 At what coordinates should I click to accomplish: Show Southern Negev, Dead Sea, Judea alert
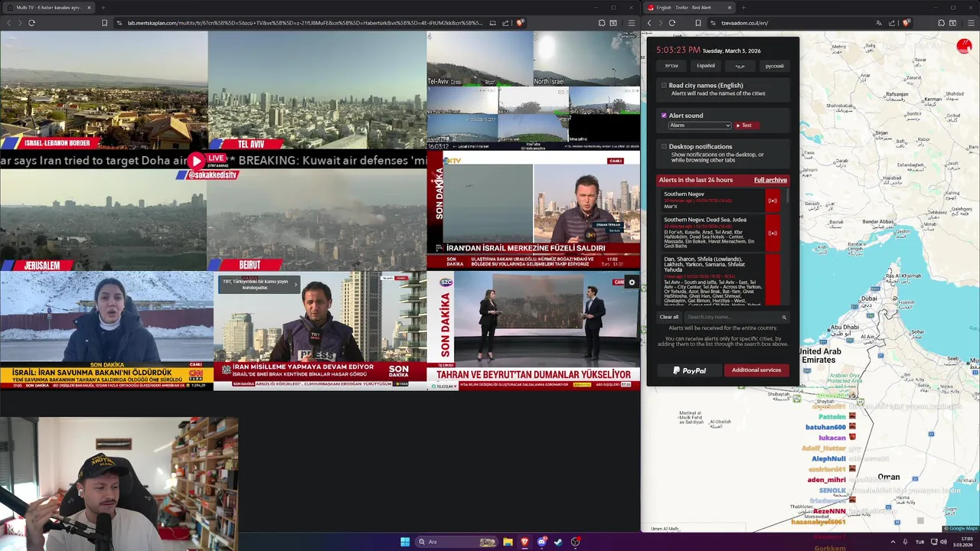[773, 233]
